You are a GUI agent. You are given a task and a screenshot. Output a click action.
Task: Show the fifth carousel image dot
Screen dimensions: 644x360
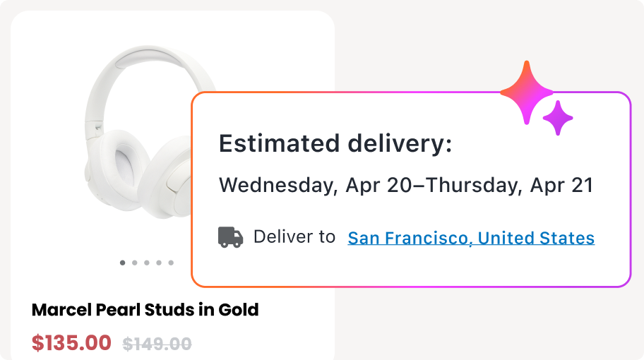pos(171,263)
